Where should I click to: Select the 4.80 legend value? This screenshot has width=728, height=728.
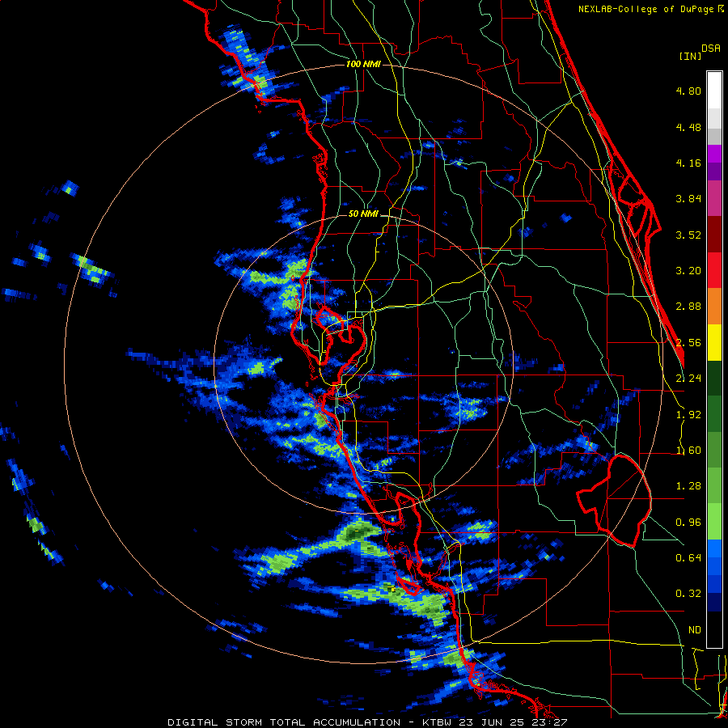pyautogui.click(x=688, y=91)
